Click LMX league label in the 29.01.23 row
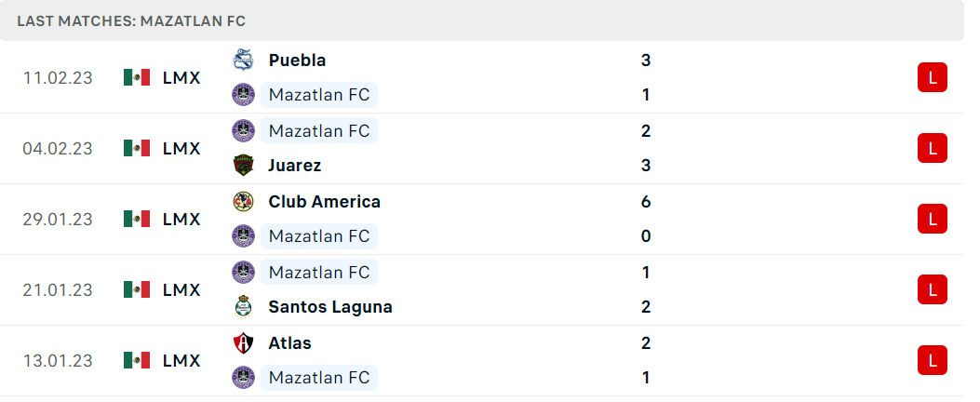 pos(181,220)
